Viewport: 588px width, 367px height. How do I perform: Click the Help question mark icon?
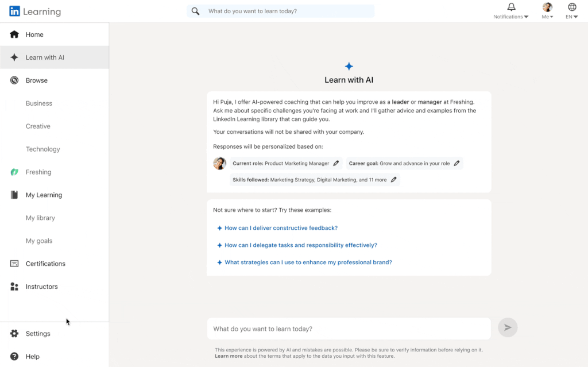coord(14,357)
